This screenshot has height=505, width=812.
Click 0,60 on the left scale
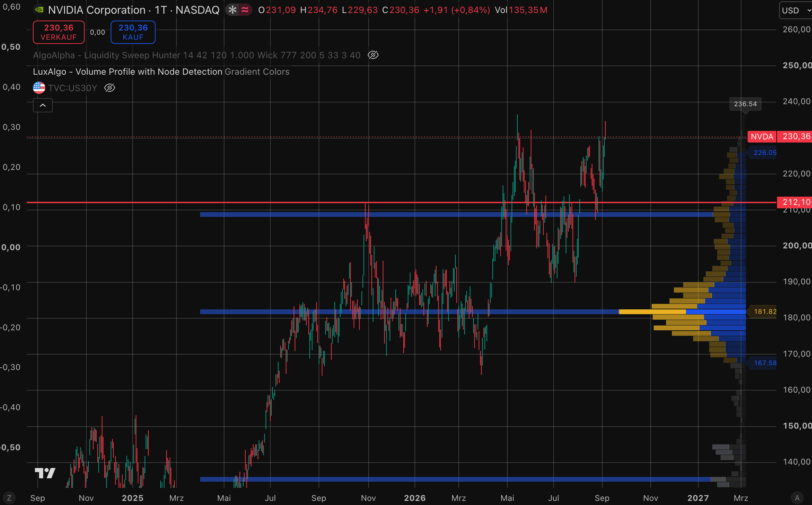(x=11, y=7)
